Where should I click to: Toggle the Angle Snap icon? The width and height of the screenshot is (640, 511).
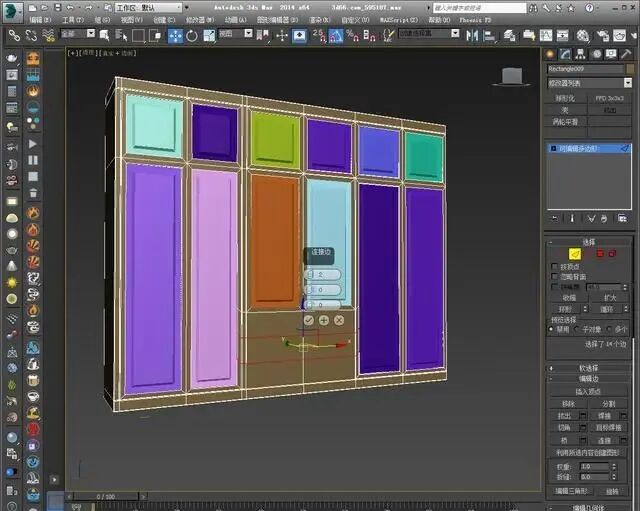pyautogui.click(x=336, y=36)
